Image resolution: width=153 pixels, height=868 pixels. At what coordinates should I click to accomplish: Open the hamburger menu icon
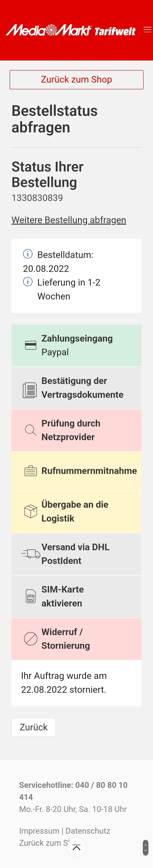point(147,30)
